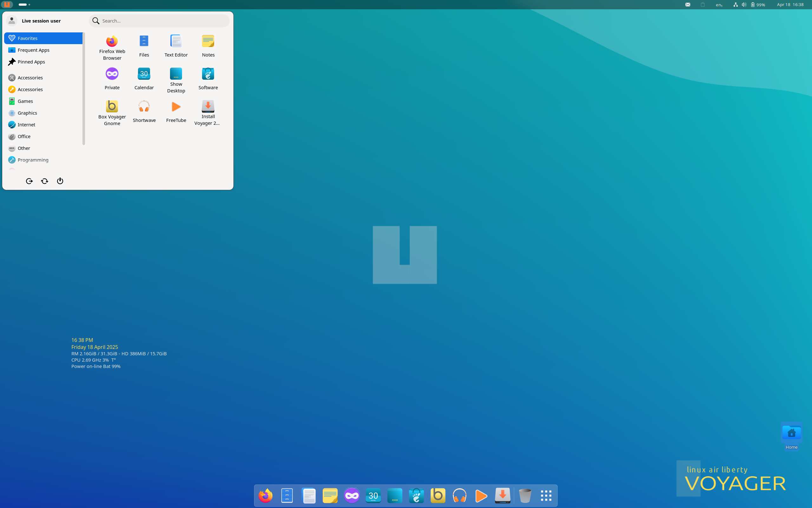
Task: Open the Apr 18 16:38 clock menu
Action: click(x=790, y=5)
